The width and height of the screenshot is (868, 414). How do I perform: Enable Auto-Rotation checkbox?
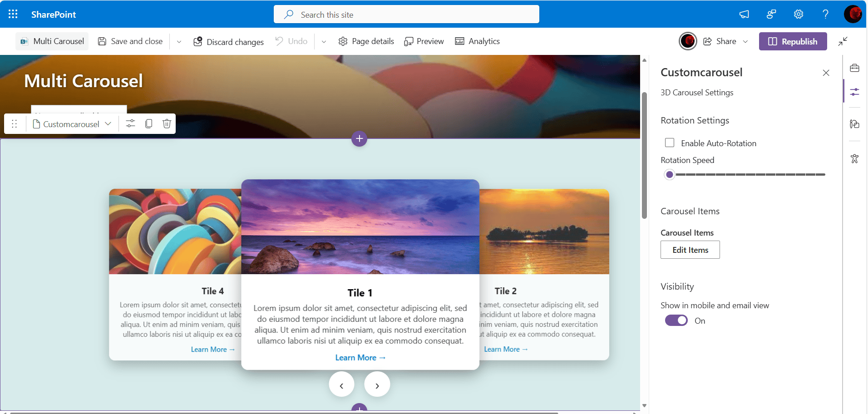click(670, 143)
